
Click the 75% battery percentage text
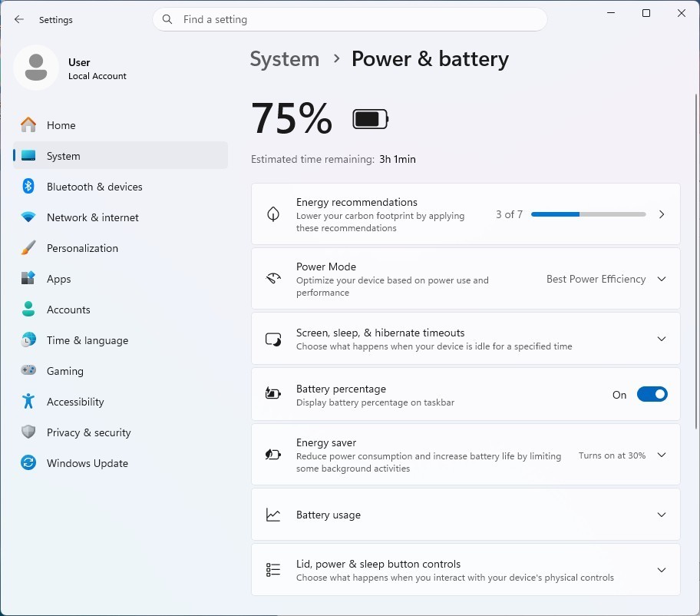(x=292, y=118)
